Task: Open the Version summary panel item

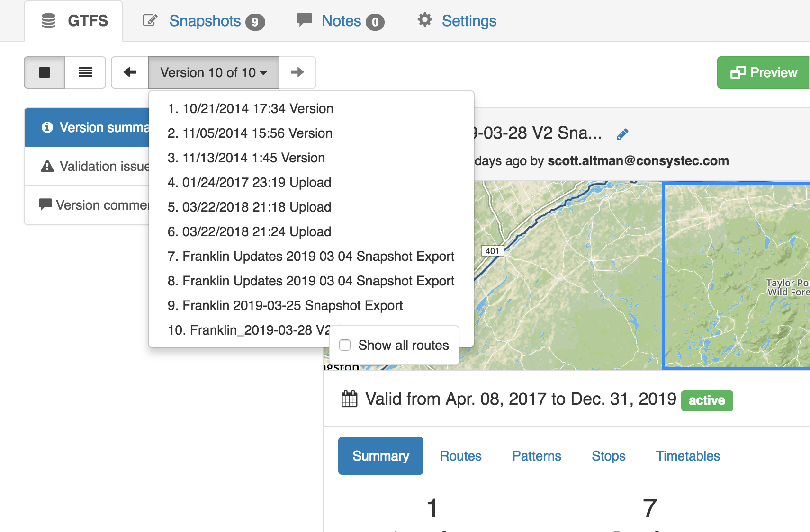Action: click(87, 128)
